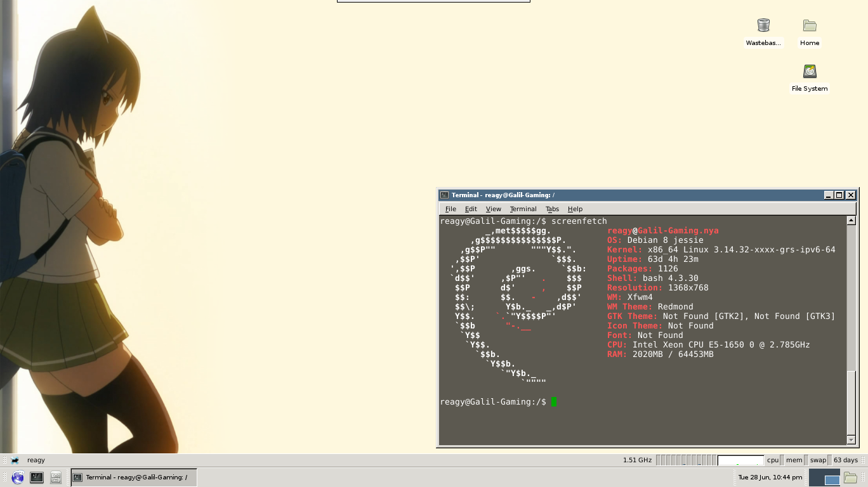Maximize the Terminal window

839,195
